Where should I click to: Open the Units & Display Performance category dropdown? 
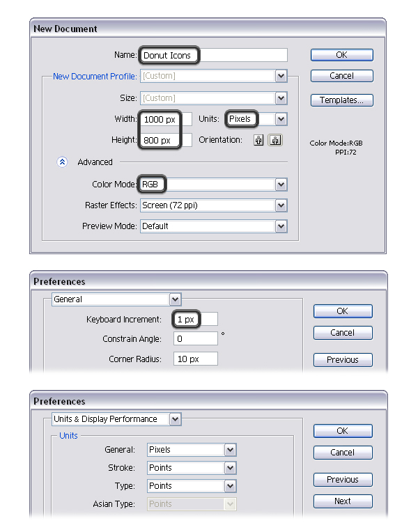click(x=116, y=419)
